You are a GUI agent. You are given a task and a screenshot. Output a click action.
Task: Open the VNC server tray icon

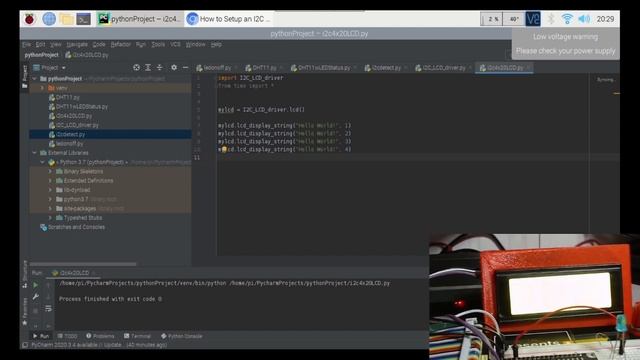pyautogui.click(x=533, y=19)
